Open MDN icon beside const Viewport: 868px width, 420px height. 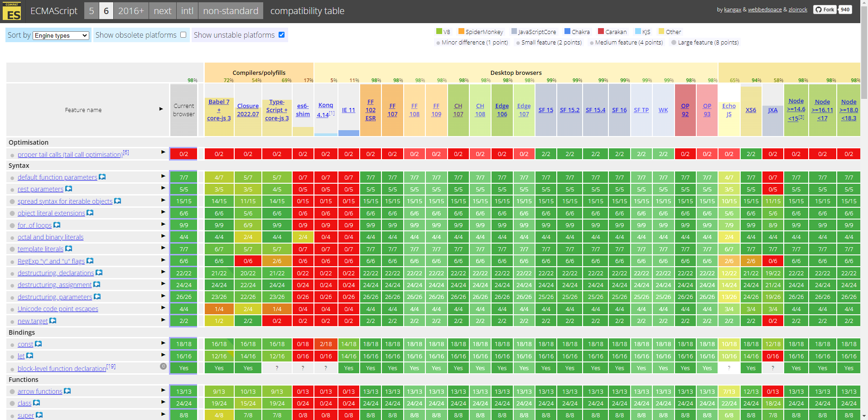tap(39, 344)
